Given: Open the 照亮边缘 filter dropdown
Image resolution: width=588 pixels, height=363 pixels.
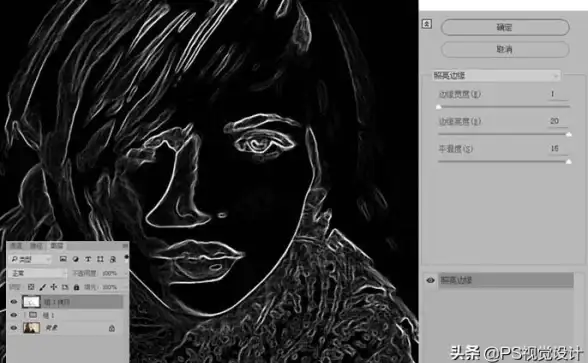Looking at the screenshot, I should [x=496, y=76].
